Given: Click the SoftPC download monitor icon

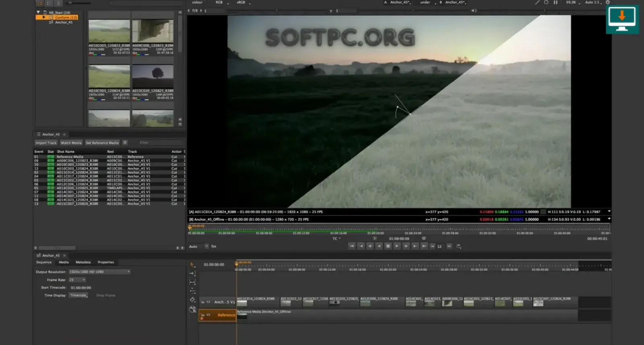Looking at the screenshot, I should pyautogui.click(x=622, y=19).
